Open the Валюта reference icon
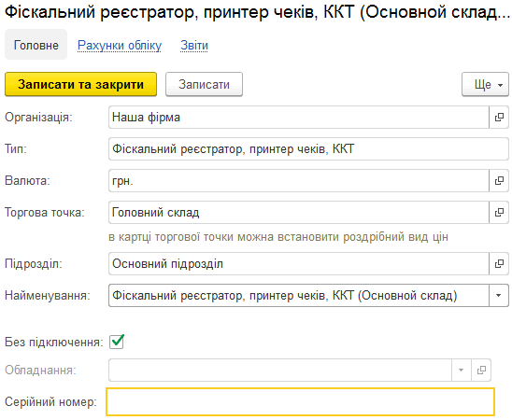Viewport: 512px width, 420px height. [x=499, y=180]
